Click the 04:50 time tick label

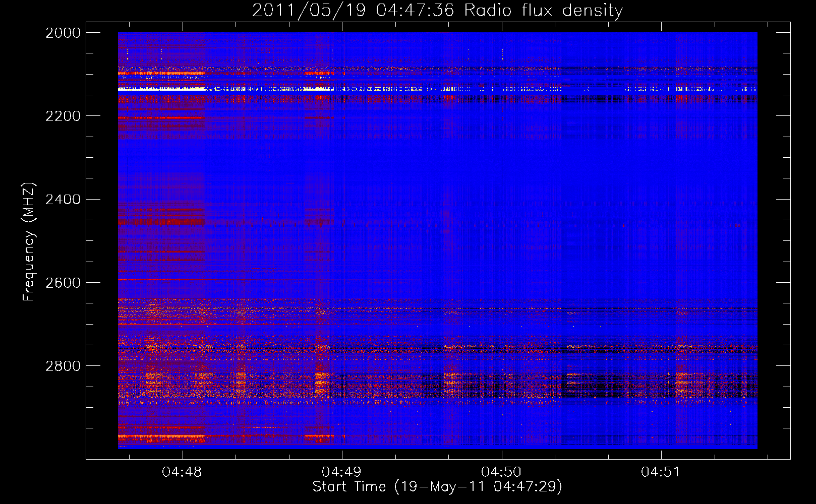(x=501, y=472)
